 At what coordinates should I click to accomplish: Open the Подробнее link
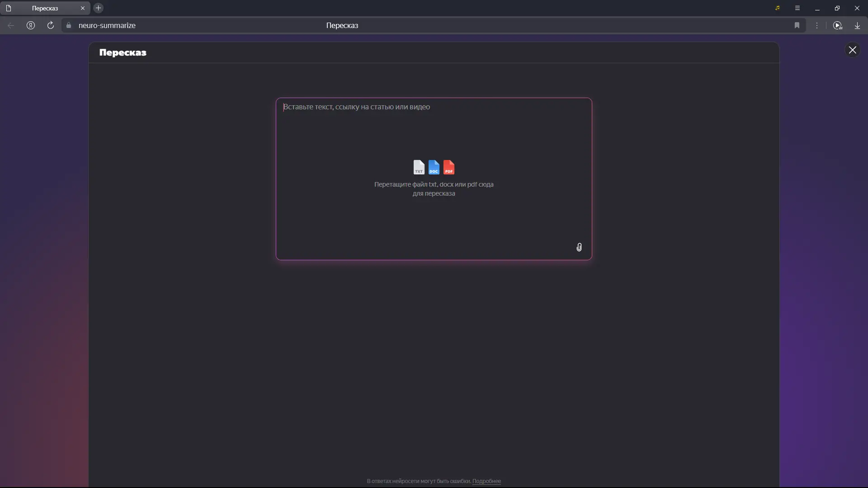click(486, 481)
